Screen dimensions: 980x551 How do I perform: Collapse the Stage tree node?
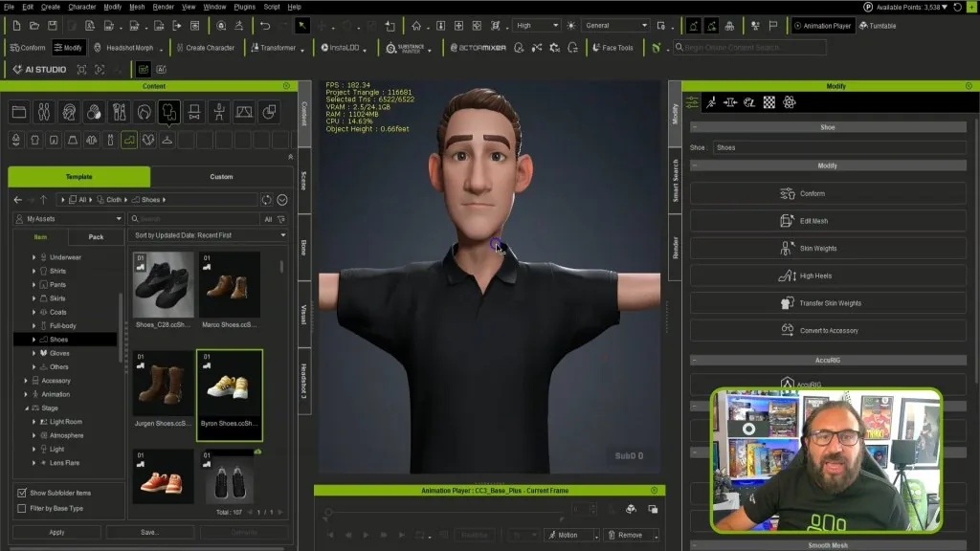pyautogui.click(x=26, y=408)
